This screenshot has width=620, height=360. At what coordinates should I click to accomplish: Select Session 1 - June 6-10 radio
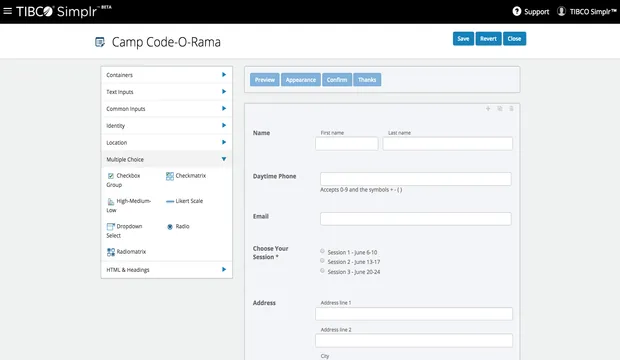tap(322, 251)
